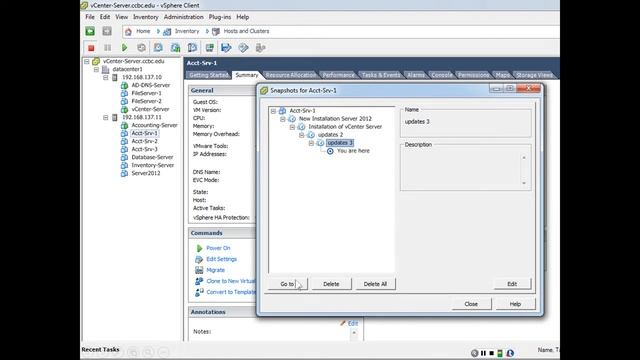Click the Close button in snapshot dialog
Viewport: 640px width, 360px height.
(471, 304)
